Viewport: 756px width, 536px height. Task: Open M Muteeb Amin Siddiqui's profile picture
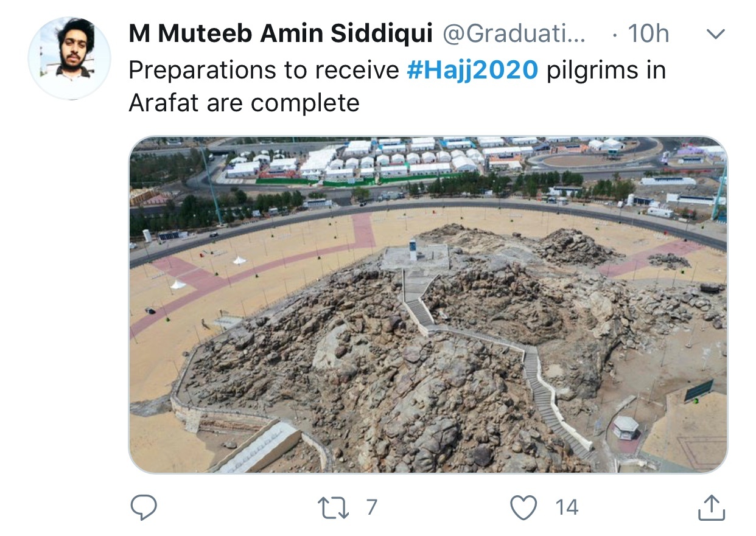click(x=69, y=58)
